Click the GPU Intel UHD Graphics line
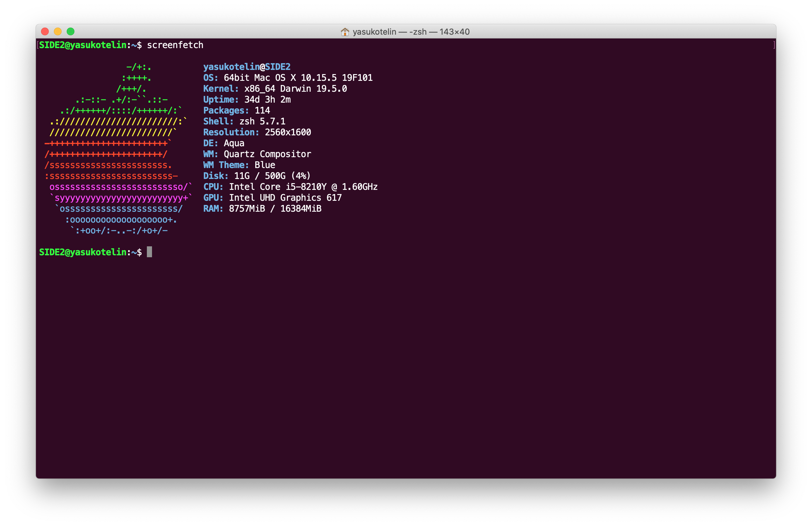812x526 pixels. (272, 198)
